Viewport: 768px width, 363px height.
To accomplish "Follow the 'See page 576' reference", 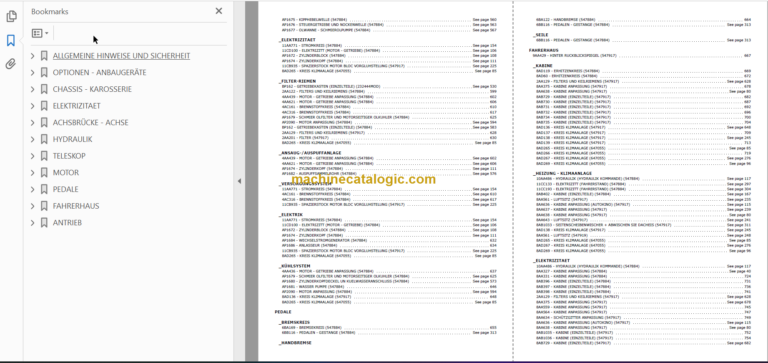I will coord(484,173).
